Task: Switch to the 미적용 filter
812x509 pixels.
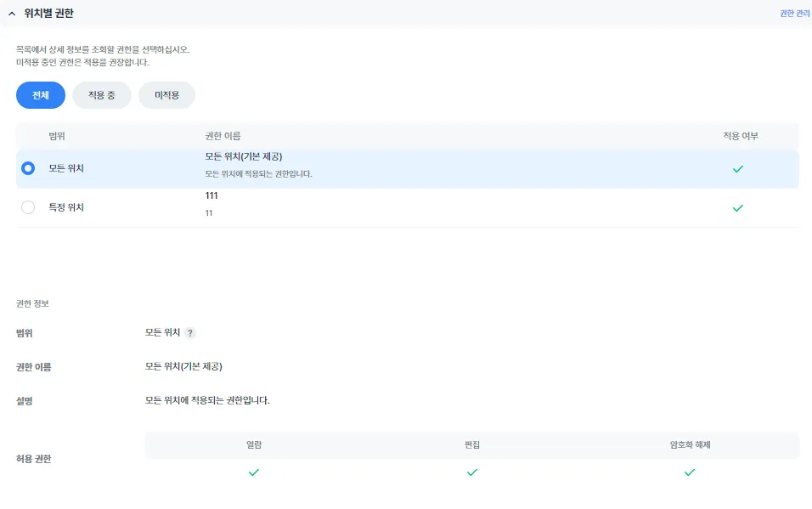Action: pos(166,95)
